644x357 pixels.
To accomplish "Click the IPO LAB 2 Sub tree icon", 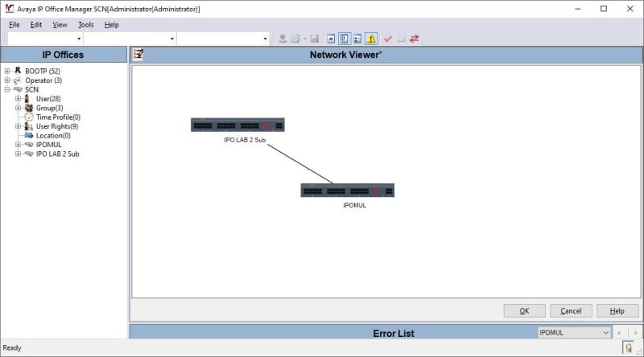I will click(29, 154).
